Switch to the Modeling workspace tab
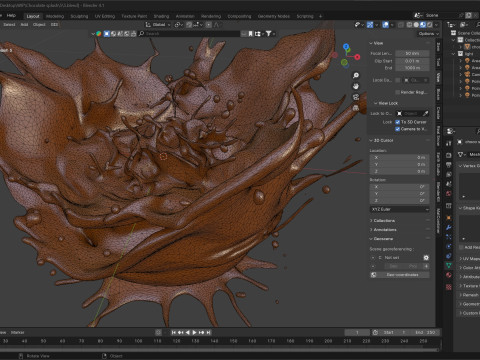This screenshot has height=360, width=480. pyautogui.click(x=55, y=16)
